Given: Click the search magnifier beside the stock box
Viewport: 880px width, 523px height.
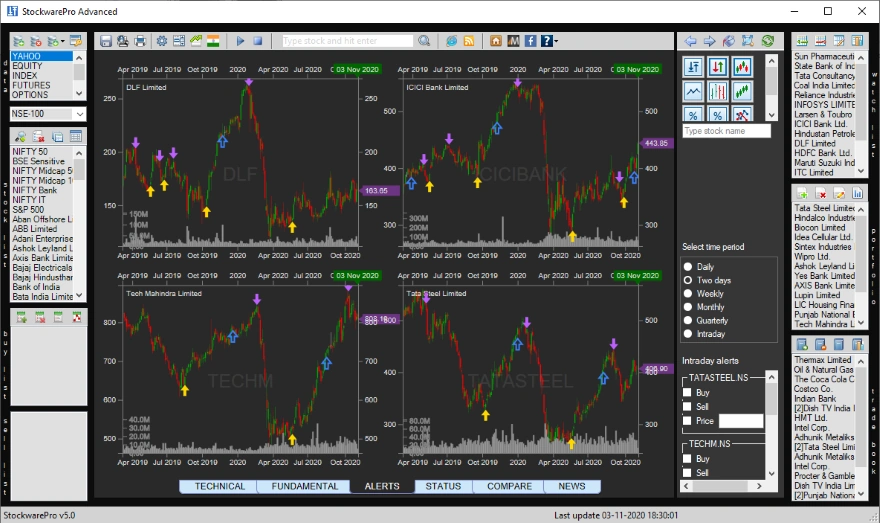Looking at the screenshot, I should coord(424,41).
